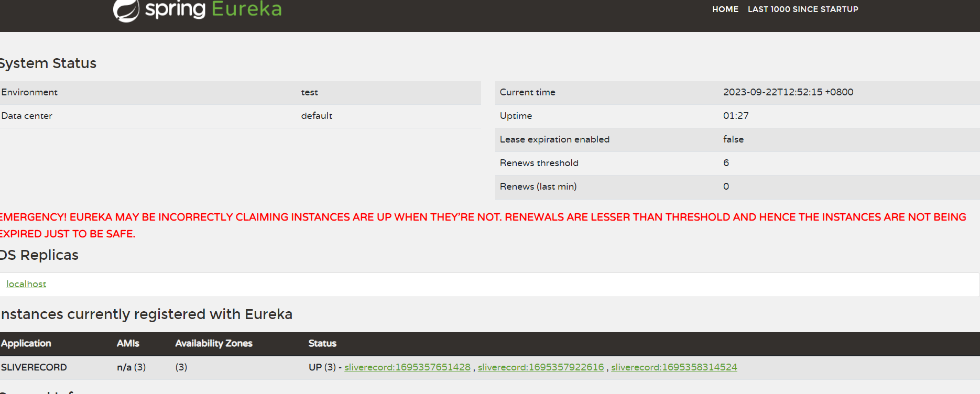Screen dimensions: 980x394
Task: Open LAST 1000 SINCE STARTUP page
Action: (803, 9)
